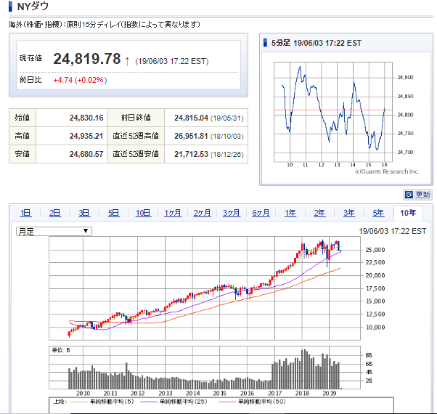Screen dimensions: 437x414
Task: Select the 2日 period tab
Action: point(55,213)
